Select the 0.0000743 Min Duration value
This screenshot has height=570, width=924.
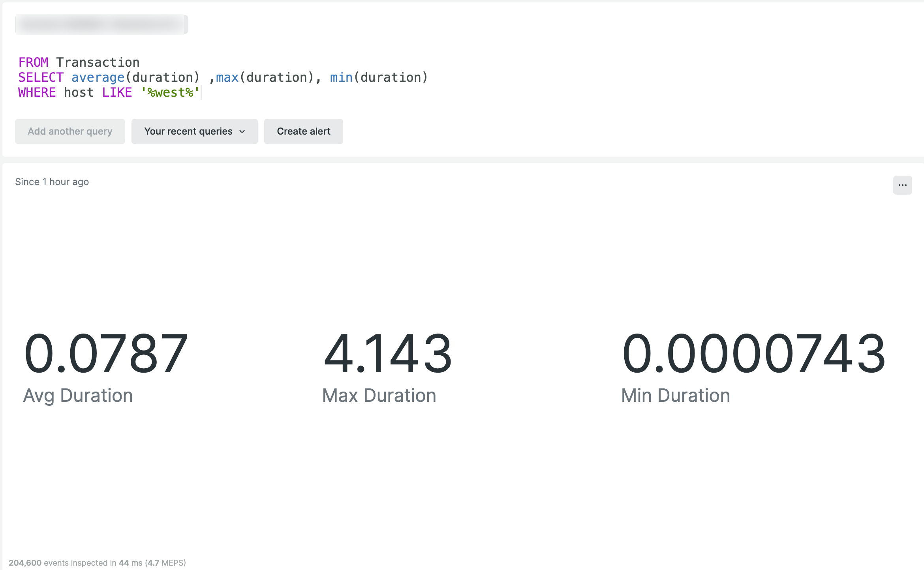coord(754,353)
